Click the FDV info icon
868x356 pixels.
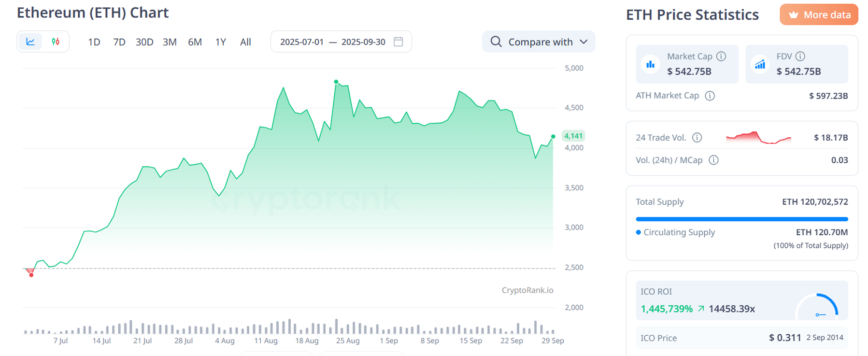coord(800,57)
